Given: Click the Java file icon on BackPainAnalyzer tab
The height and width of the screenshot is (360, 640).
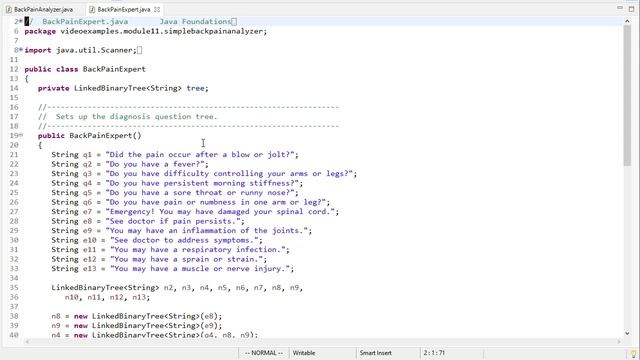Looking at the screenshot, I should click(x=9, y=9).
